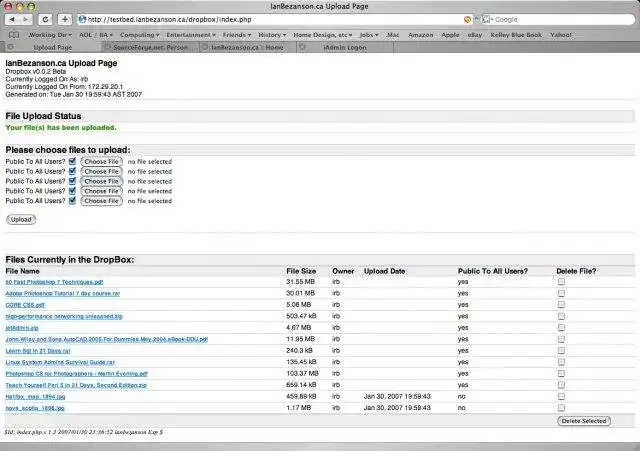Open Adobe Photoshop Tutorial 7 day course.rar
Image resolution: width=640 pixels, height=451 pixels.
click(x=62, y=293)
